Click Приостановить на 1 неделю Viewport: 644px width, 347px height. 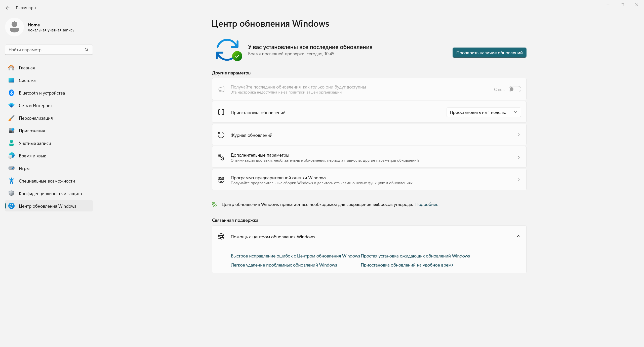coord(478,112)
